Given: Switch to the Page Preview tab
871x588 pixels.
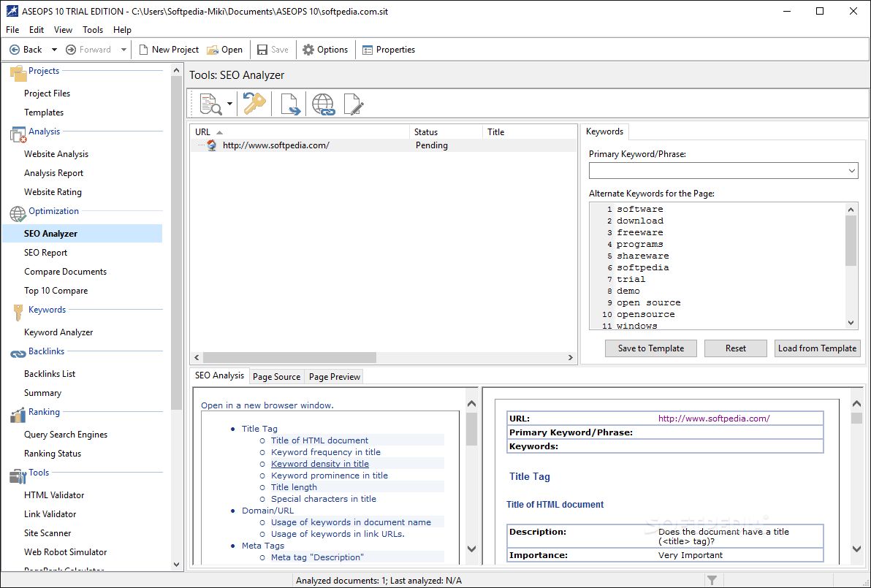Looking at the screenshot, I should [x=335, y=376].
